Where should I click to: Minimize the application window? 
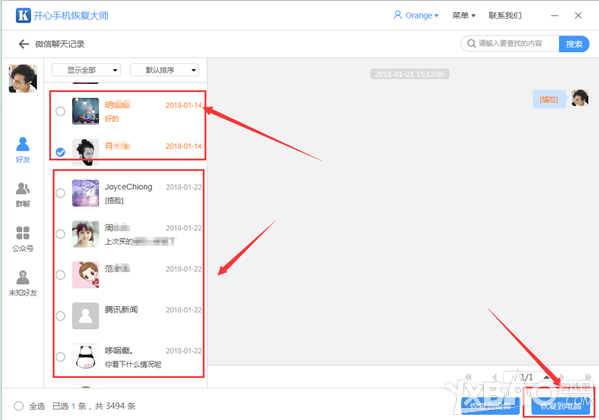554,15
